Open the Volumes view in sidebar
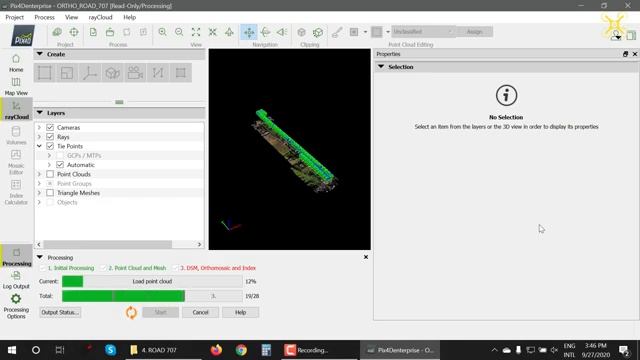640x360 pixels. 16,136
